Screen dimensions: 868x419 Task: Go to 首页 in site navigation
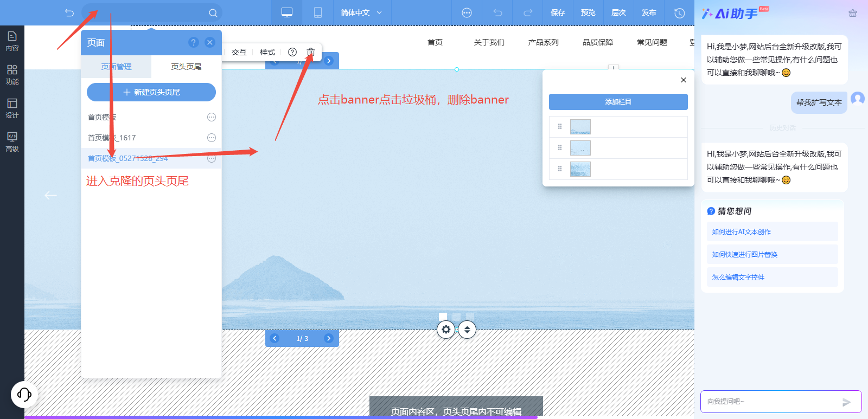click(x=435, y=42)
